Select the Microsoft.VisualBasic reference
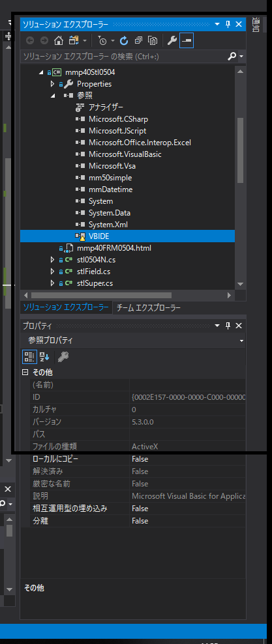Screen dimensions: 272x644 click(125, 154)
